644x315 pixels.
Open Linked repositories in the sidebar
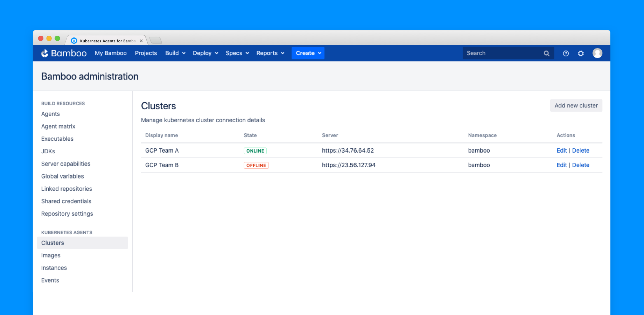[66, 189]
